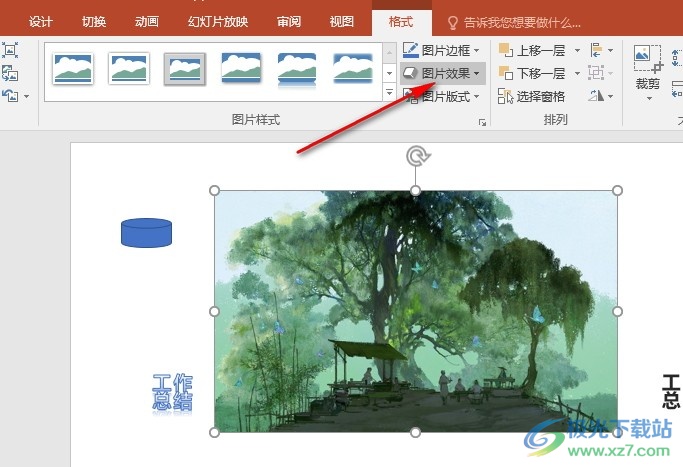Click the right-middle resize handle of the picture
Viewport: 683px width, 467px height.
pos(617,311)
